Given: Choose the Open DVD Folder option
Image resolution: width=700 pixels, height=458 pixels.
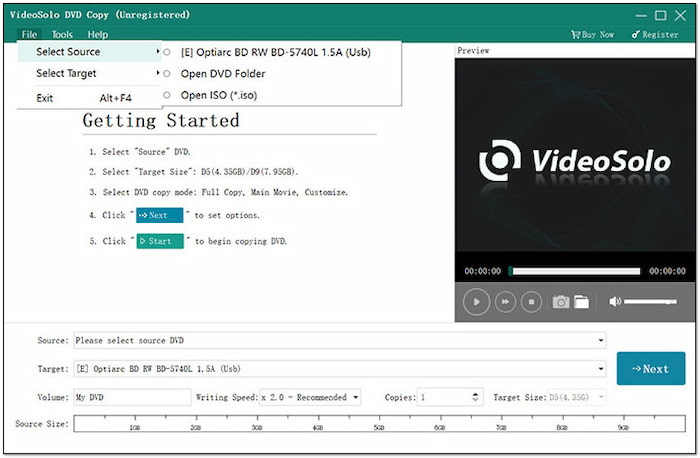Looking at the screenshot, I should (223, 74).
